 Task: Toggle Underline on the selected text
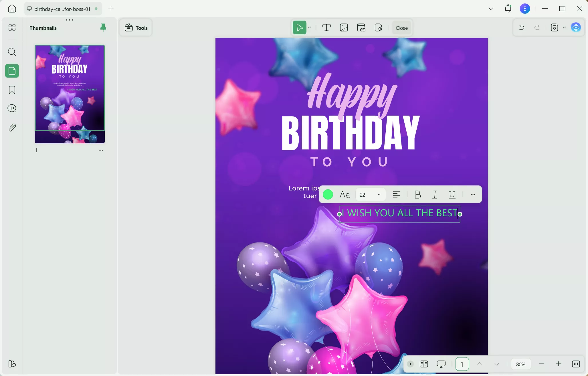(452, 195)
